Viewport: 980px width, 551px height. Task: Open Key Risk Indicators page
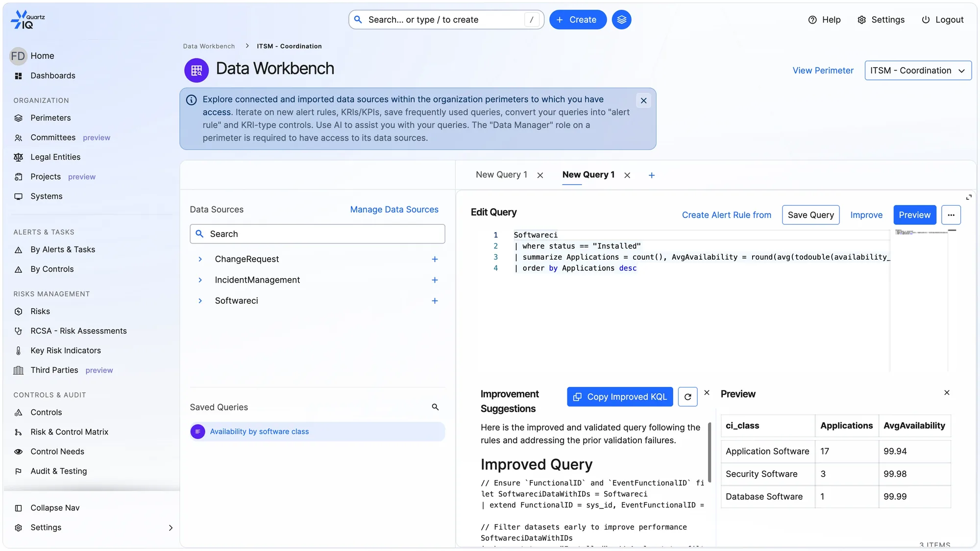pos(66,350)
